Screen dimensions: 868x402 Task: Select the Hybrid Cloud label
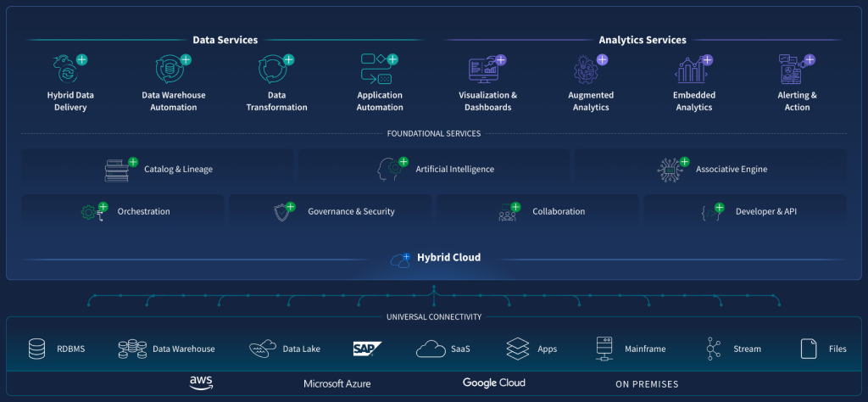(448, 258)
